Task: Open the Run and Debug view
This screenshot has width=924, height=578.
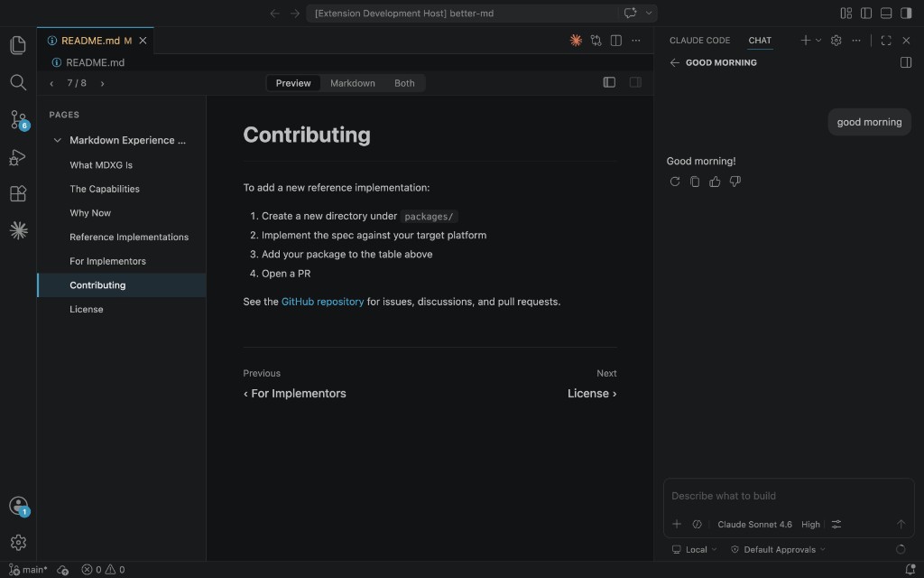Action: (18, 157)
